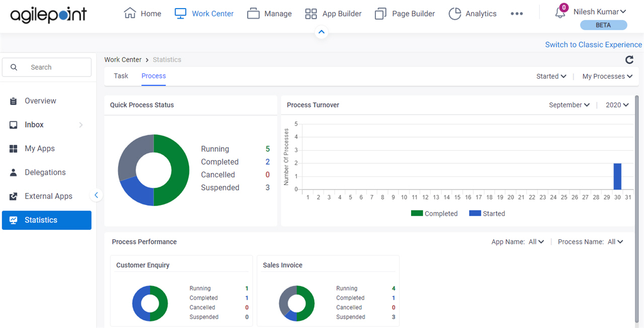Viewport: 644px width, 328px height.
Task: Click Cancelled count 0 in Quick Status
Action: coord(268,174)
